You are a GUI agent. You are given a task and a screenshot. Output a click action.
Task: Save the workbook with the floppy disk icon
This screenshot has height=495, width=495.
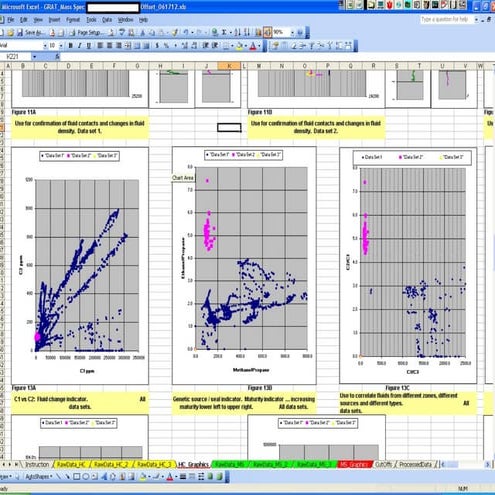pos(20,32)
